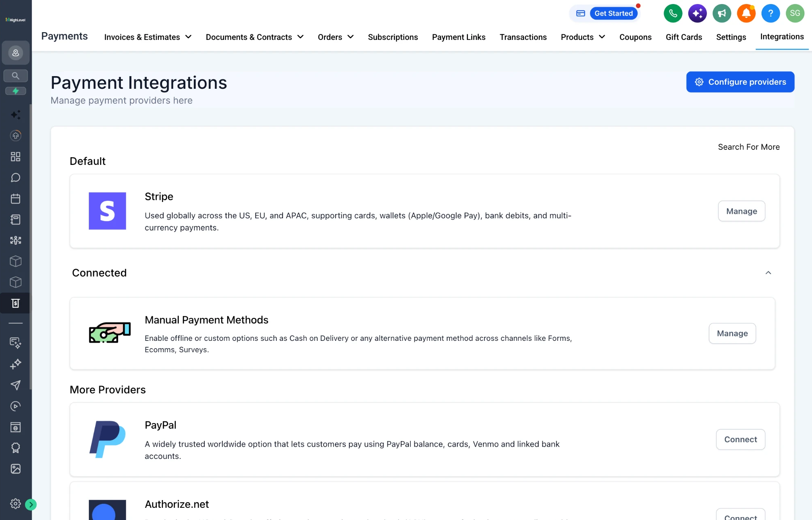Viewport: 812px width, 520px height.
Task: Collapse the Connected section chevron
Action: (768, 273)
